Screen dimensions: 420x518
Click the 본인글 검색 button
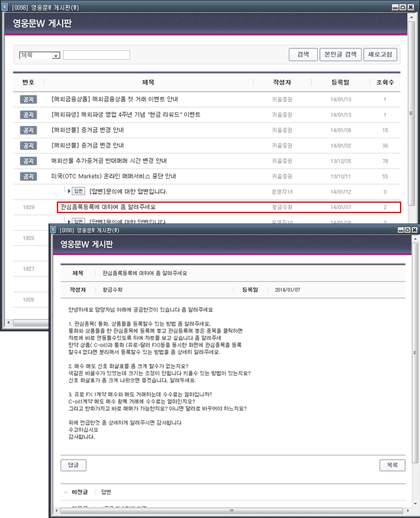click(341, 54)
